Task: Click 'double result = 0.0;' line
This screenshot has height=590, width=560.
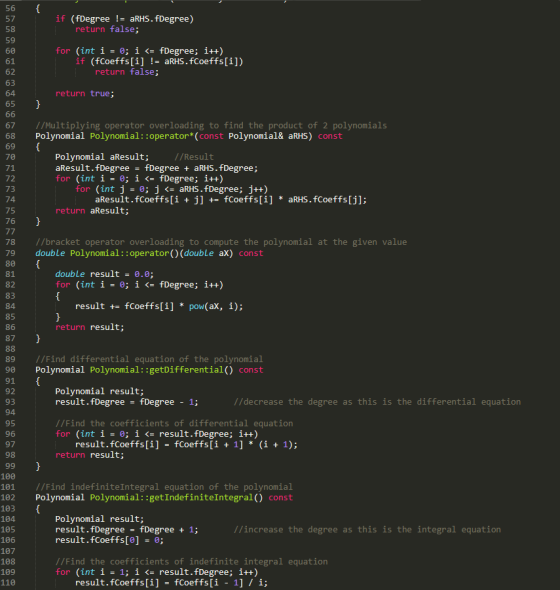Action: [105, 274]
